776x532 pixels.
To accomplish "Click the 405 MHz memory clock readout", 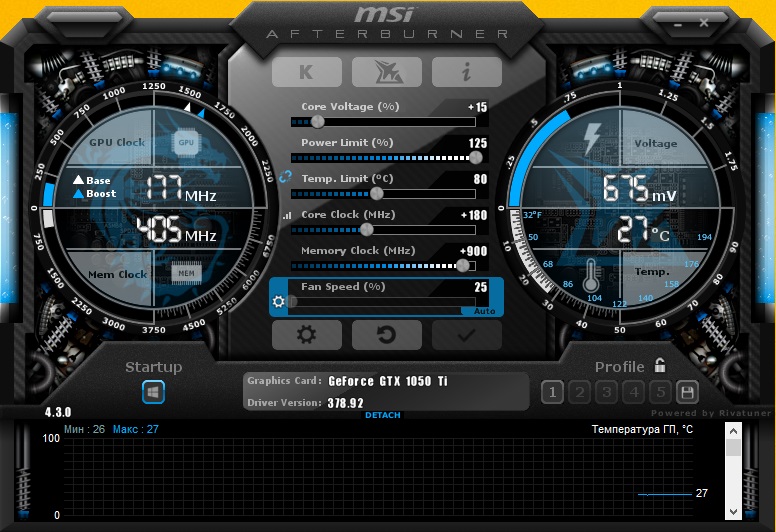I will click(x=176, y=229).
